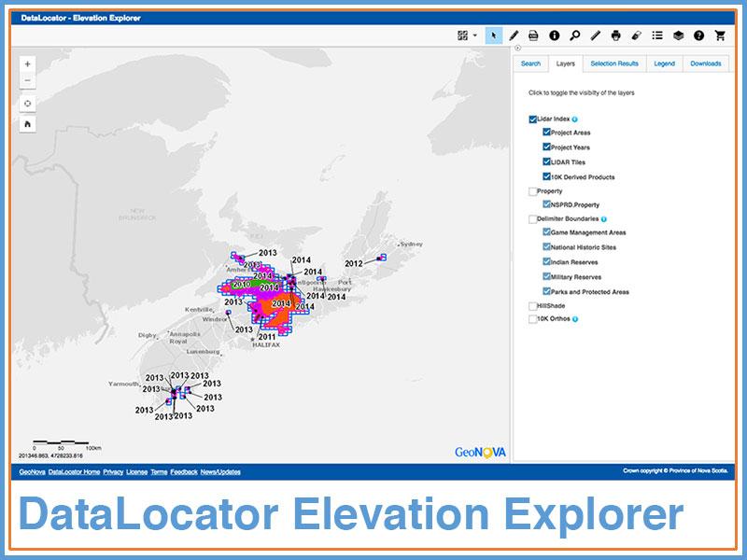747x560 pixels.
Task: Click the 2011 label above Halifax
Action: 267,337
